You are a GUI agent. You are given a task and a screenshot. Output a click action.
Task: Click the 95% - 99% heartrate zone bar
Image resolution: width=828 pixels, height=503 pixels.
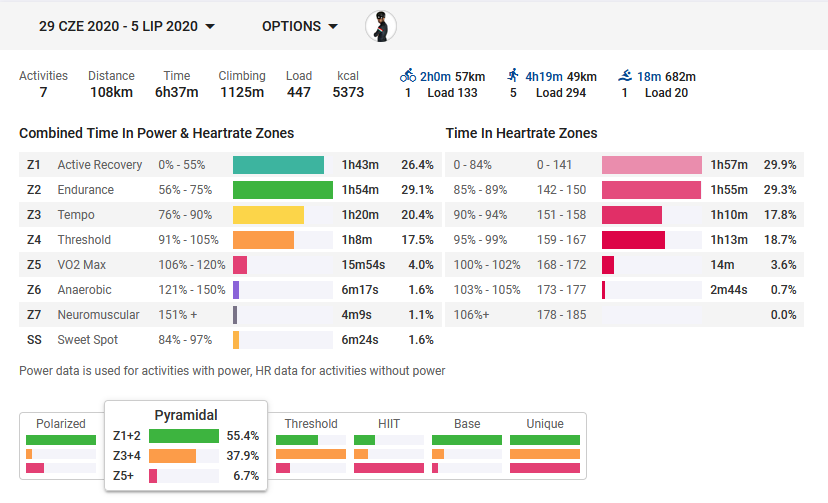[633, 240]
